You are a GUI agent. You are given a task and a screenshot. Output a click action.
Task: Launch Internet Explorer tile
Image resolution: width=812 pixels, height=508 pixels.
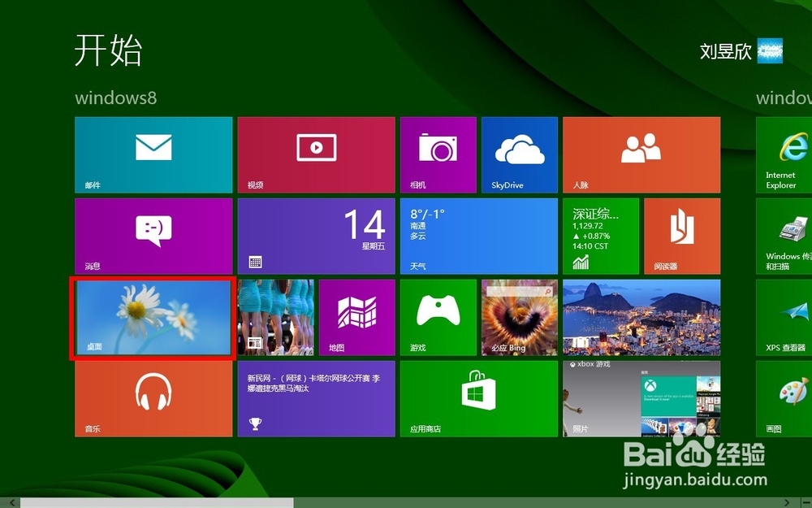(784, 154)
